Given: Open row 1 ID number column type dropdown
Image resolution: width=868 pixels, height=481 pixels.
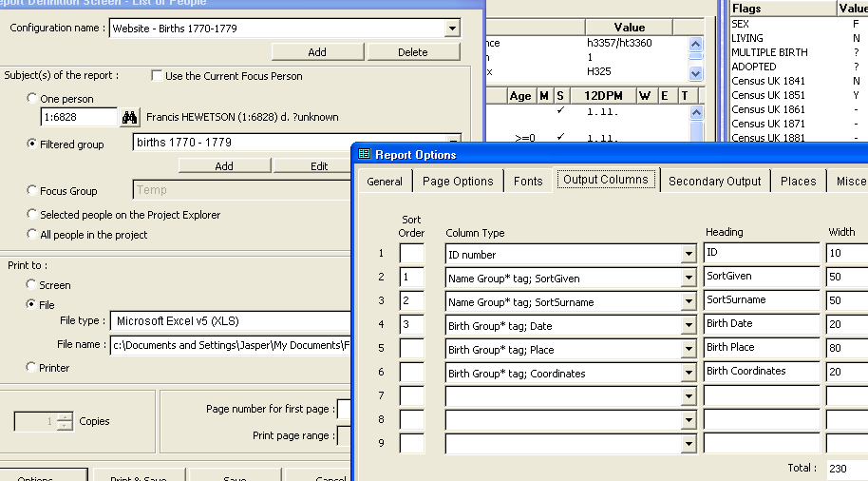Looking at the screenshot, I should (689, 255).
